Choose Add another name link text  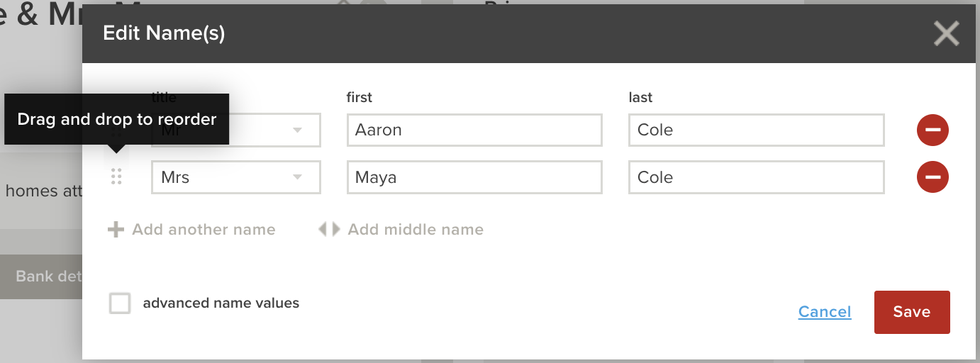(204, 230)
